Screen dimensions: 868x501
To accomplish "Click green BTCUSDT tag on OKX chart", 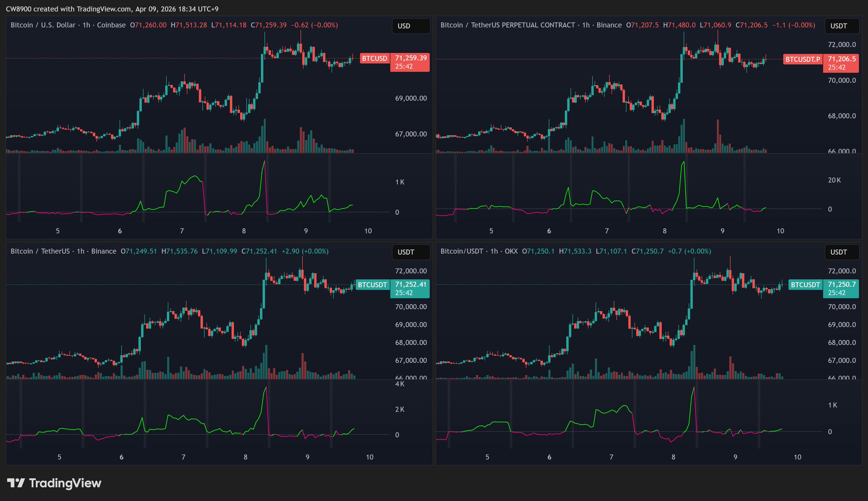I will point(805,285).
